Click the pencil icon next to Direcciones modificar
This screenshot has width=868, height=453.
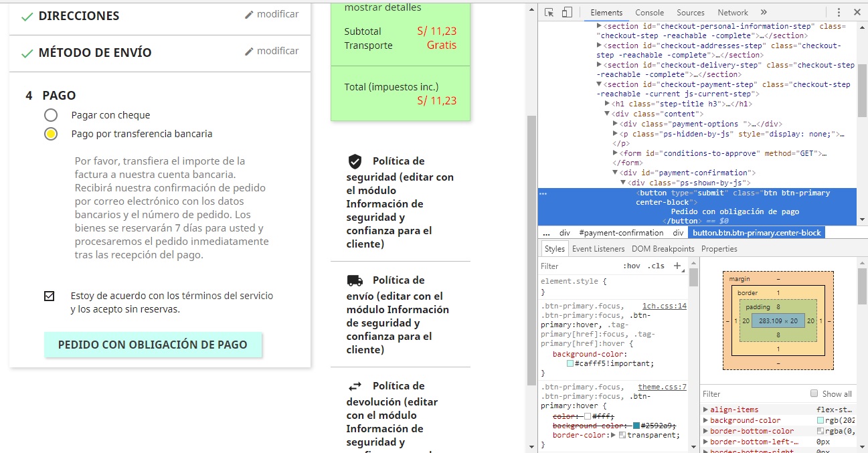click(x=249, y=15)
